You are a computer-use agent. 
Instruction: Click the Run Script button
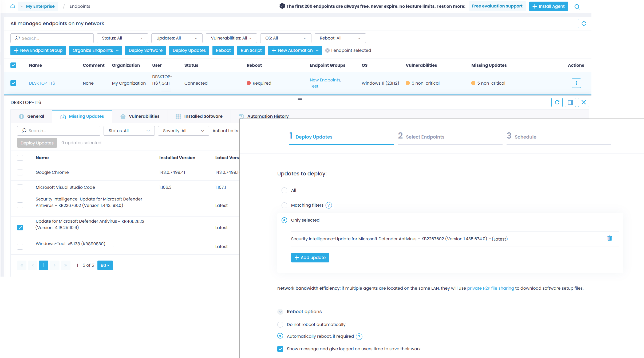251,50
